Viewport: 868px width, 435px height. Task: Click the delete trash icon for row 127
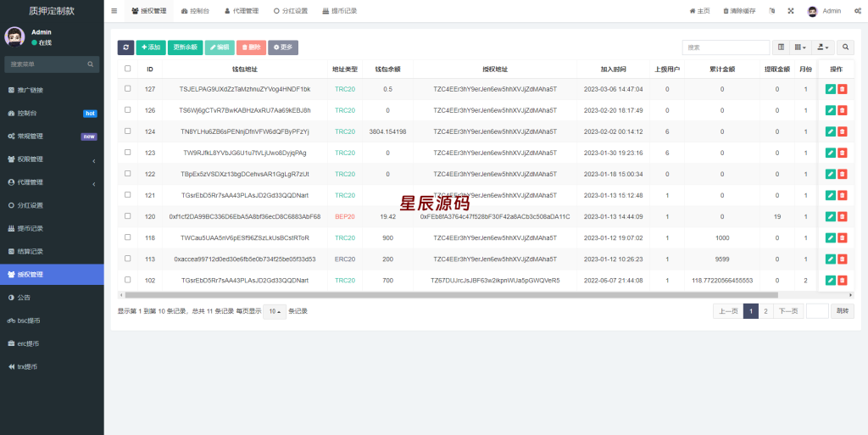[x=842, y=89]
